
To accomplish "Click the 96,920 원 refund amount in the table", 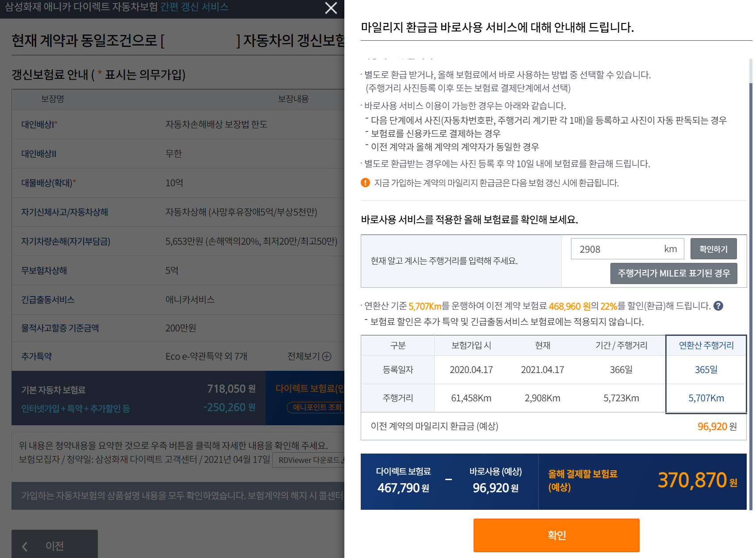I will [717, 426].
